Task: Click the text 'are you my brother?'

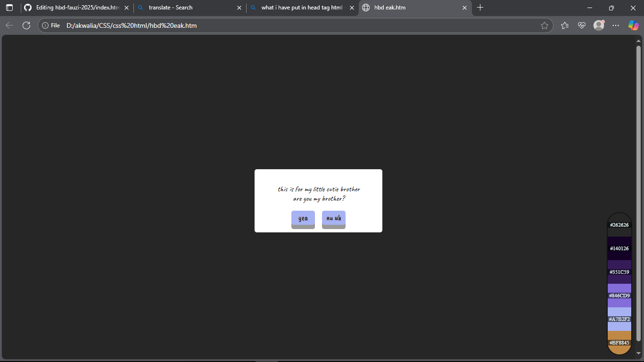Action: 319,199
